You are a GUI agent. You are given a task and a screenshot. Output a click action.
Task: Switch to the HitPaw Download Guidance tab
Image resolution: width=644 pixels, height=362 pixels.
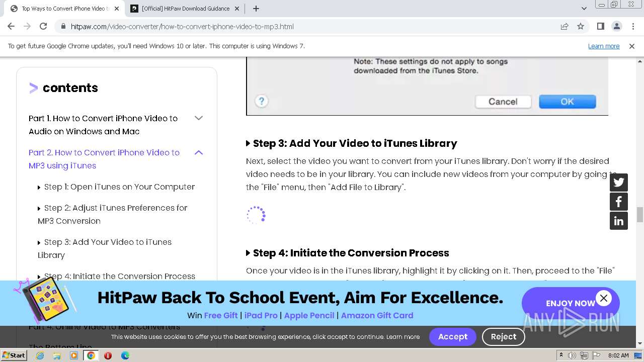(x=186, y=9)
